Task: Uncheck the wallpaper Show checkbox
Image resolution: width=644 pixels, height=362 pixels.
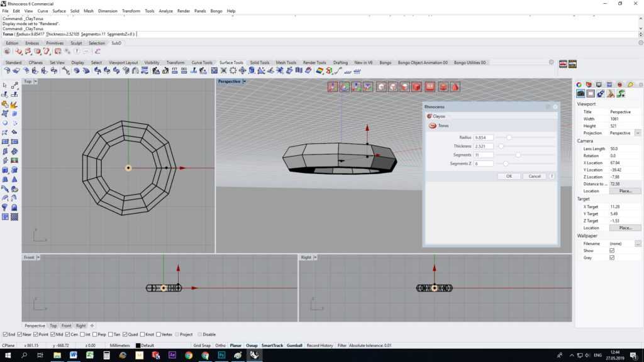Action: pos(612,250)
